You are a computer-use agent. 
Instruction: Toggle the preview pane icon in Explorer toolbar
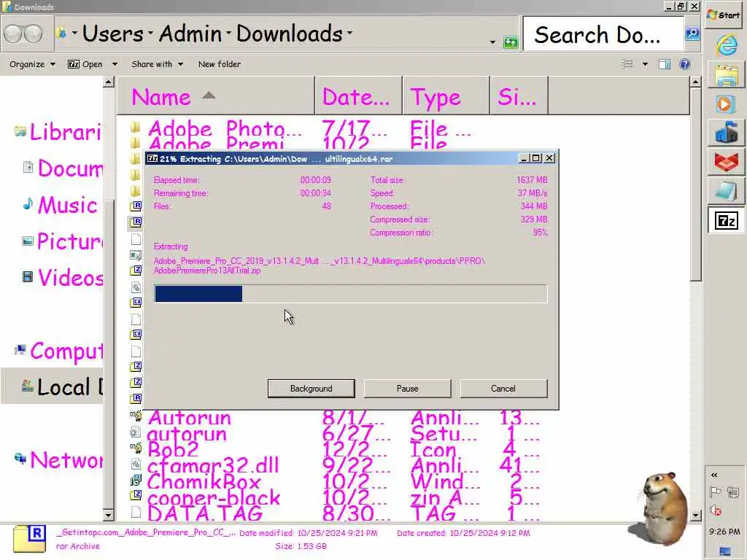(x=664, y=64)
